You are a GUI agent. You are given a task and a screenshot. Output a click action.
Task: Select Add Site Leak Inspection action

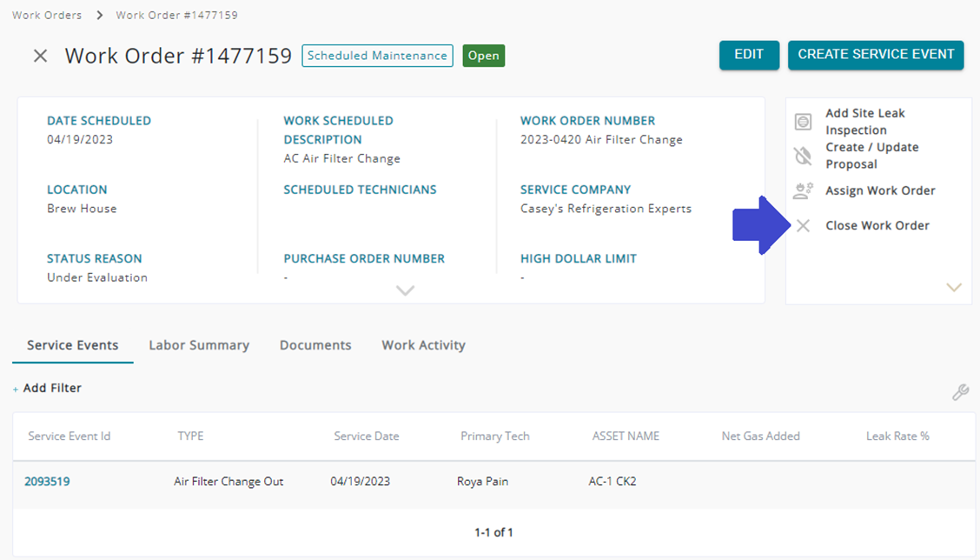865,122
